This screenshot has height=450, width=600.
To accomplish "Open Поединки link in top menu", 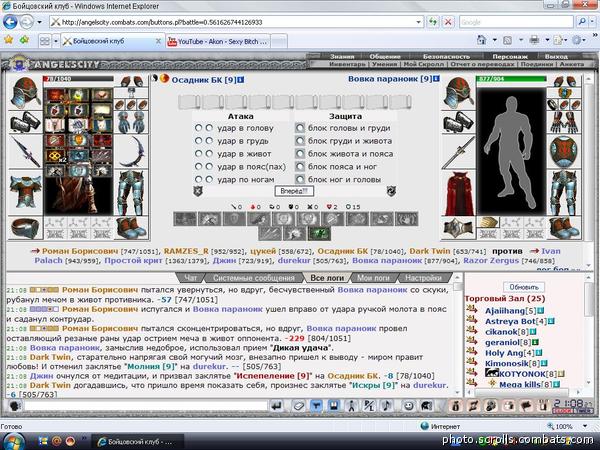I will pos(537,64).
